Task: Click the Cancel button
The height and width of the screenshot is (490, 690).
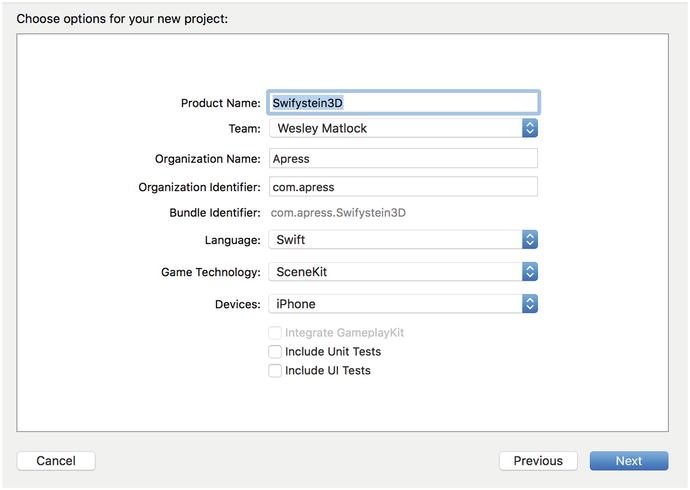Action: (56, 461)
